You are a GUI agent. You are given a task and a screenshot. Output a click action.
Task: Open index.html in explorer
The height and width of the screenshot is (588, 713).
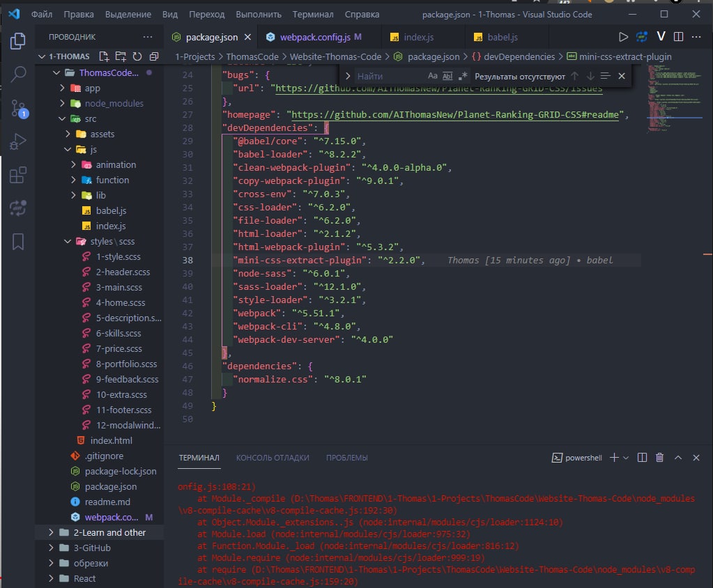[111, 440]
